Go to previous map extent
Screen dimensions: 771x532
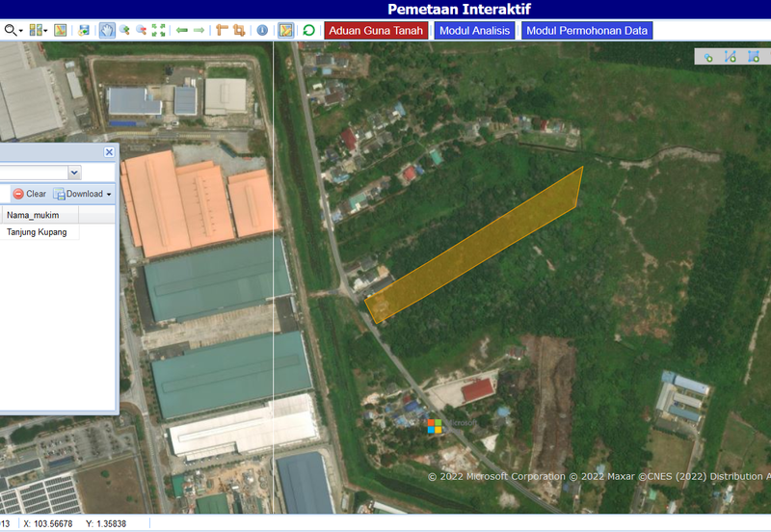182,31
